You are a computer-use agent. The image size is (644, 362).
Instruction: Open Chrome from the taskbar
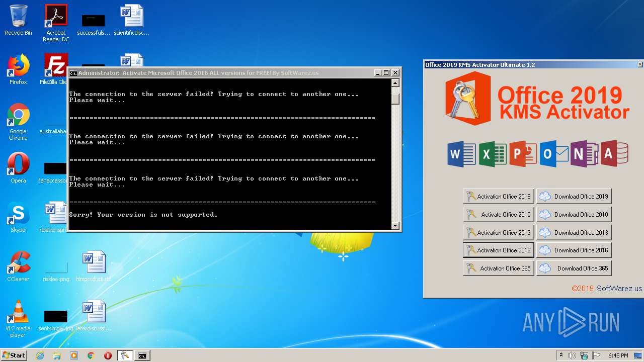click(91, 355)
